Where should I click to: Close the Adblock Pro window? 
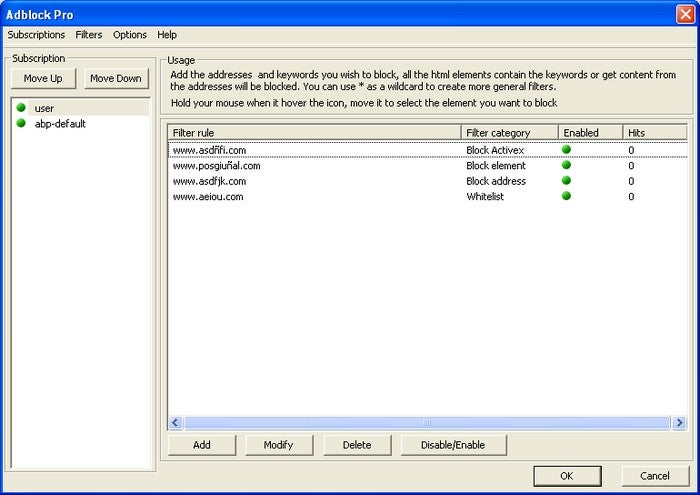[x=685, y=14]
